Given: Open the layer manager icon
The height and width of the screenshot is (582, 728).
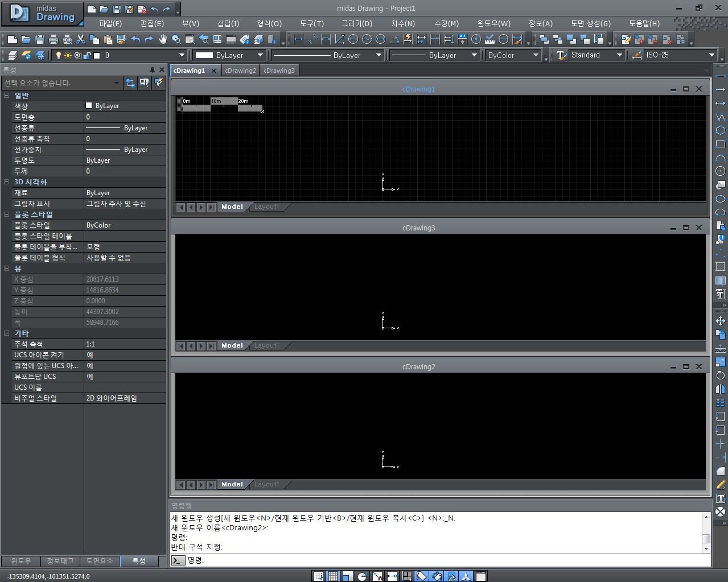Looking at the screenshot, I should click(x=12, y=55).
